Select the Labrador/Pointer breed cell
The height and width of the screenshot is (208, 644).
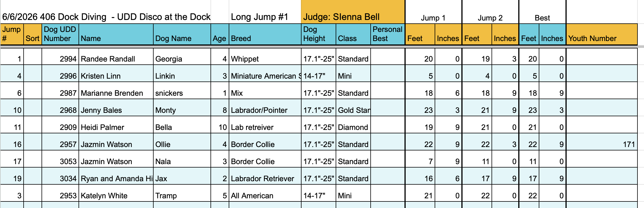pyautogui.click(x=265, y=108)
